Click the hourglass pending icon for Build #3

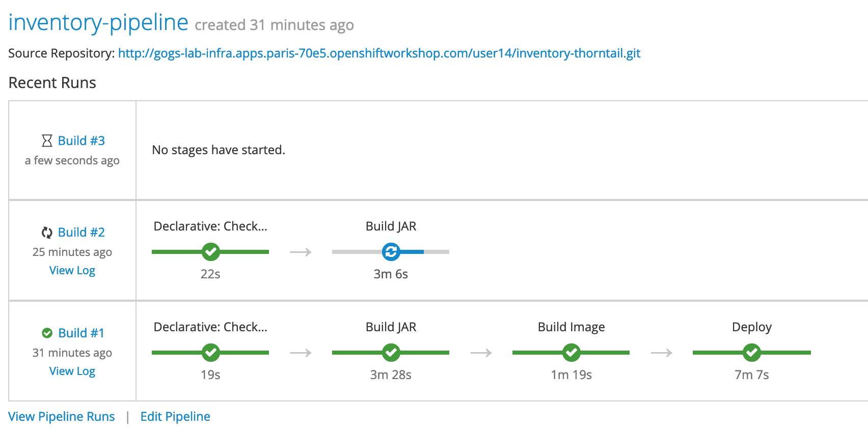click(x=47, y=140)
